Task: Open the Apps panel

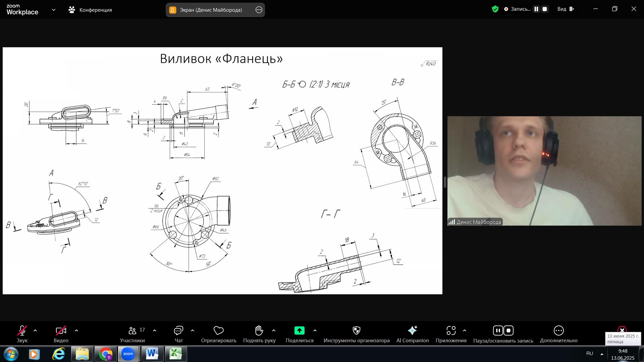Action: point(451,331)
